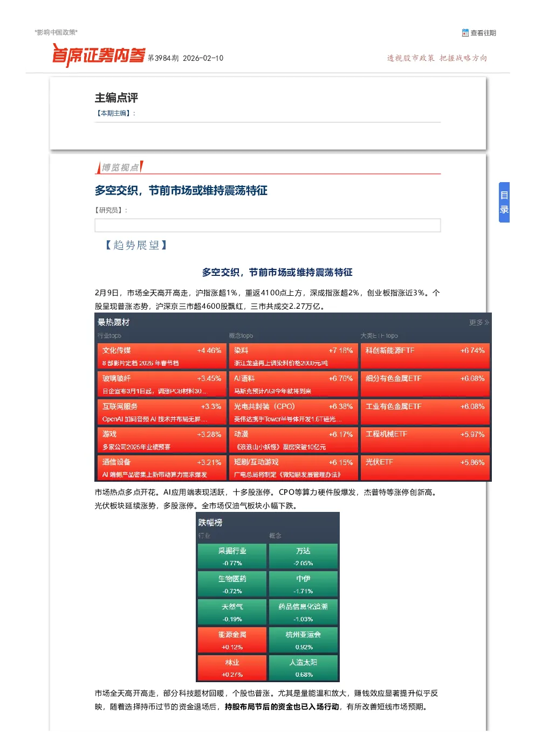The image size is (535, 756).
Task: Click the 【研究员】 label
Action: tap(110, 210)
